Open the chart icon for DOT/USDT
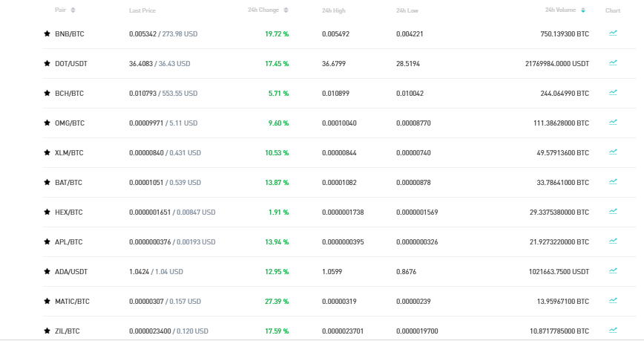 point(613,62)
